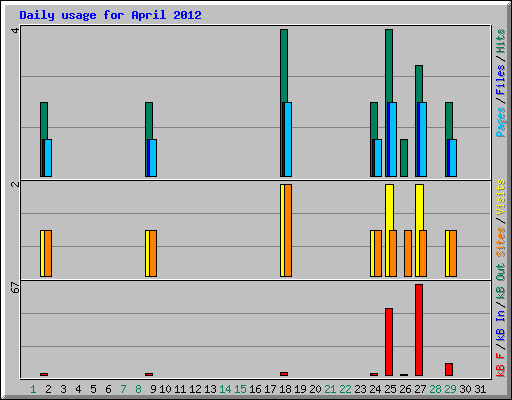Click the 'kB Out' legend label

[501, 282]
